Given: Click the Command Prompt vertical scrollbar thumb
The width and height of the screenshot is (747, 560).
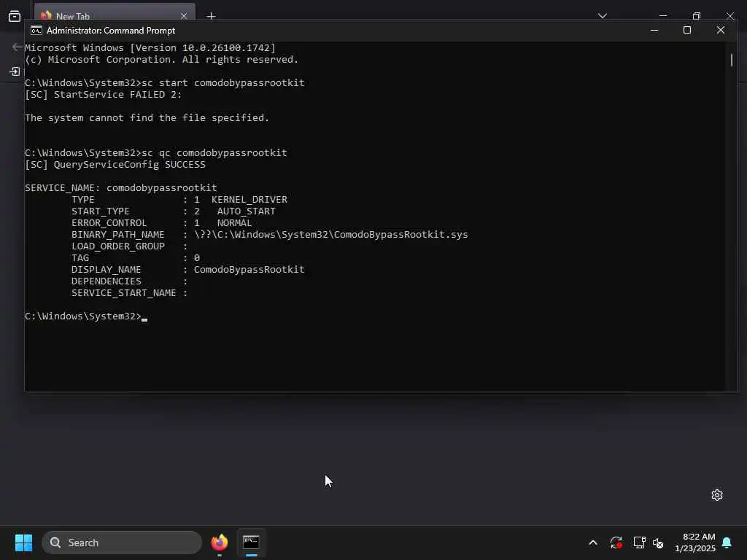Looking at the screenshot, I should tap(731, 60).
